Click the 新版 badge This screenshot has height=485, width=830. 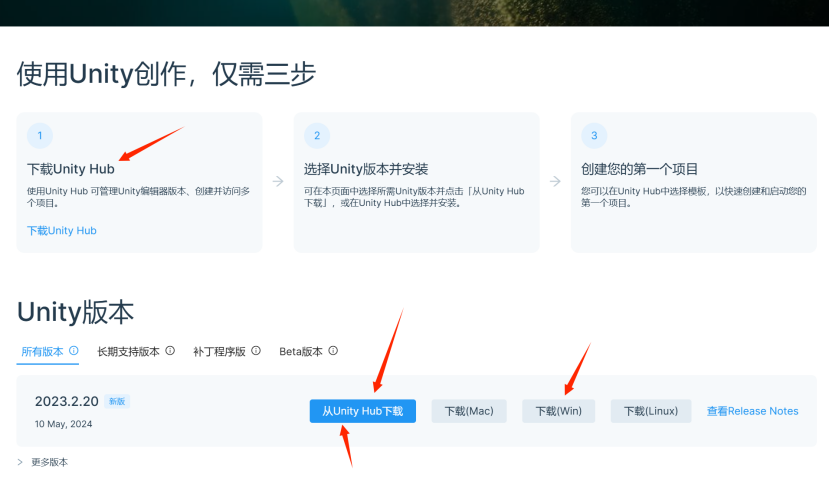[117, 401]
